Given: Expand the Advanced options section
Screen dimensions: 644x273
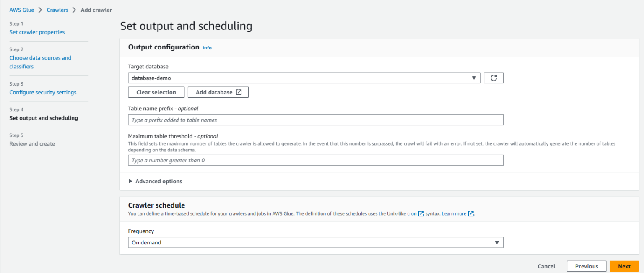Looking at the screenshot, I should pos(158,181).
